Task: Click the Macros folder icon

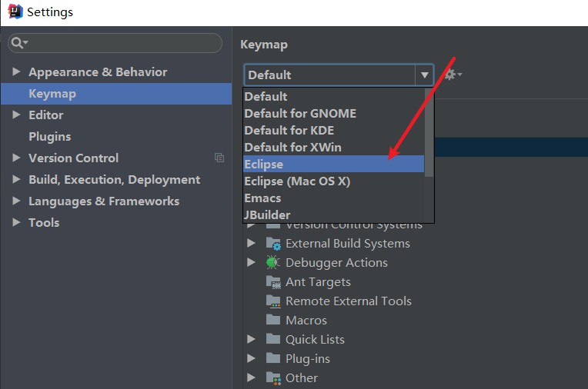Action: coord(273,320)
